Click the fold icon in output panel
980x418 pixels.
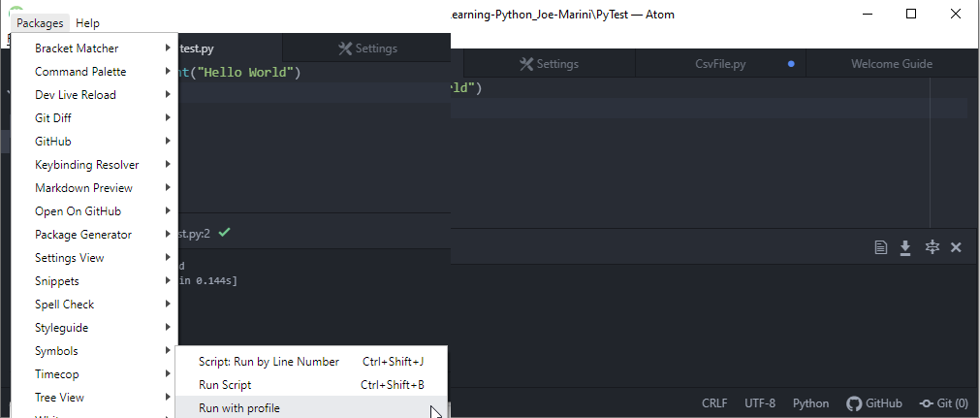(x=932, y=247)
